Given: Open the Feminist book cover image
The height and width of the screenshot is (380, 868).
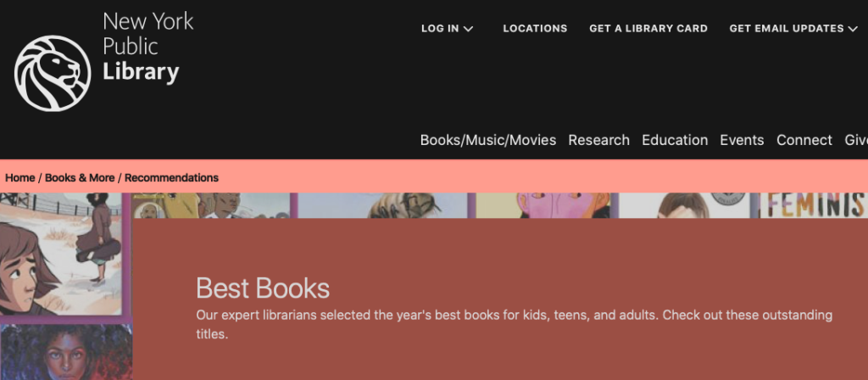Looking at the screenshot, I should pyautogui.click(x=813, y=204).
